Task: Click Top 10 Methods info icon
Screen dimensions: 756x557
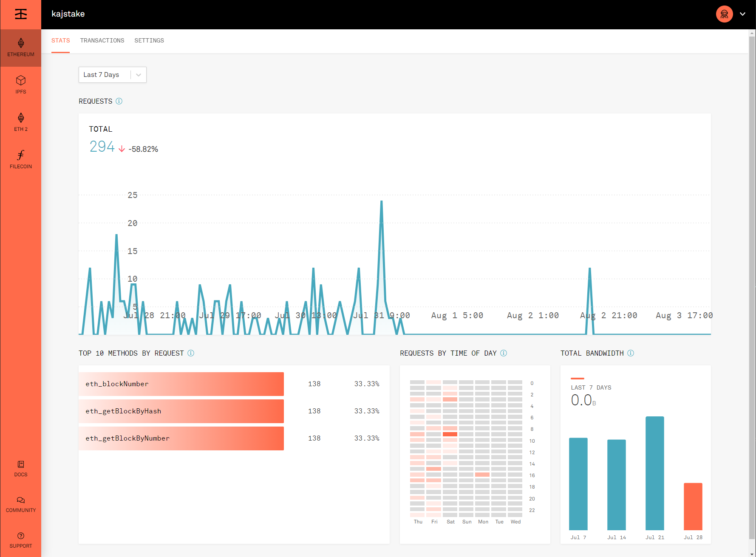Action: [191, 353]
